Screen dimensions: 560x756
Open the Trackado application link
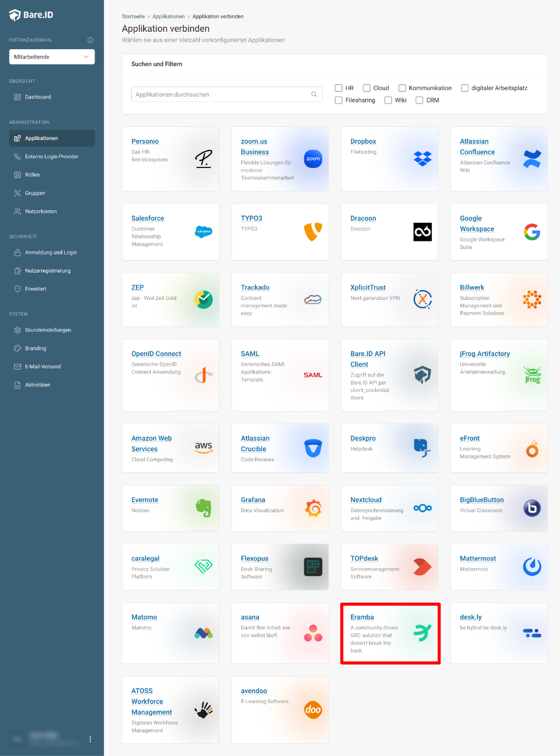point(255,287)
